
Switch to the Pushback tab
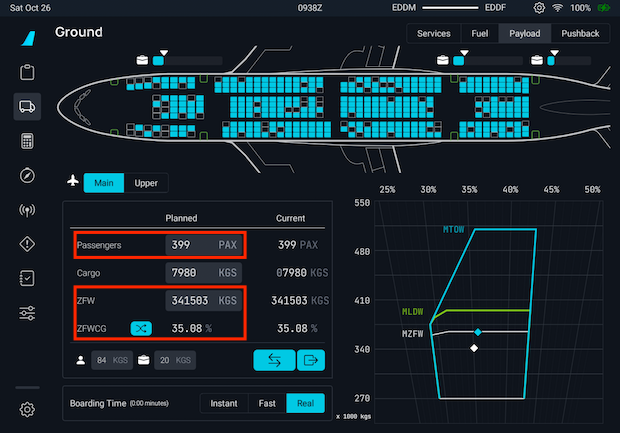[x=580, y=33]
